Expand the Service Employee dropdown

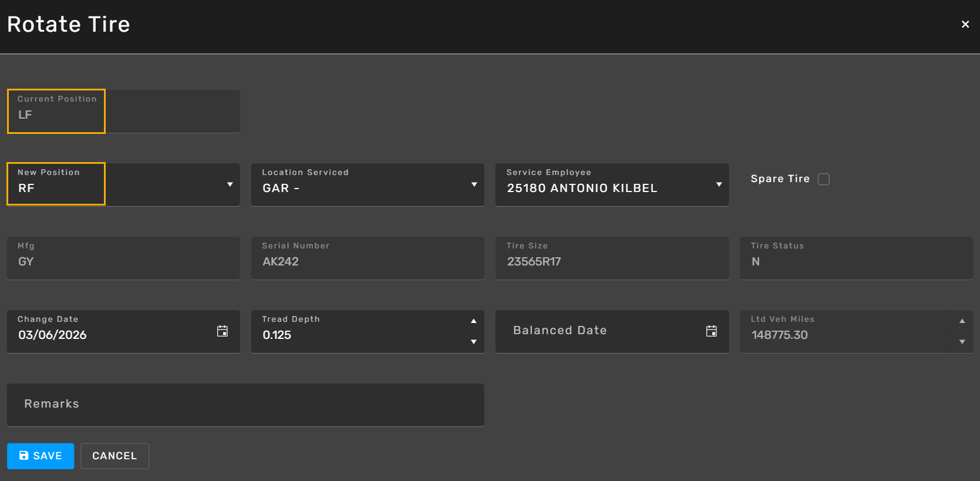(x=719, y=184)
